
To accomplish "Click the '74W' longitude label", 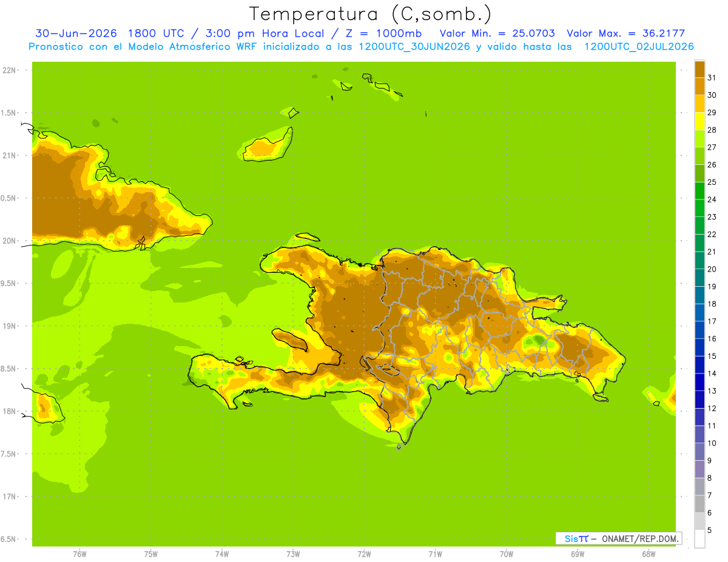I will coord(221,554).
